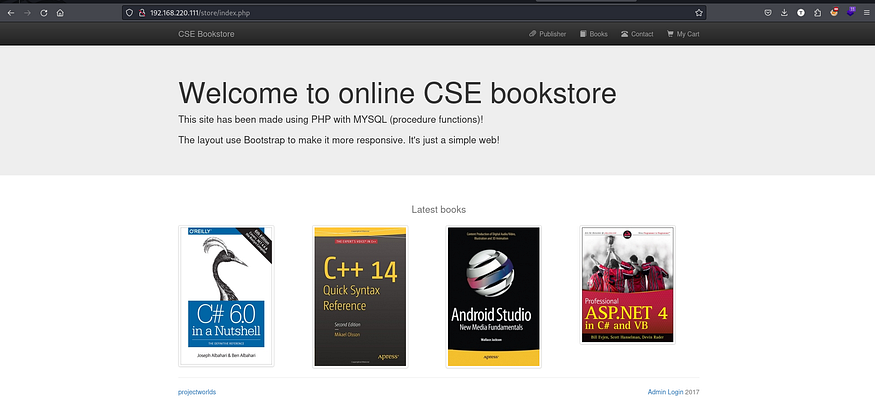Image resolution: width=875 pixels, height=406 pixels.
Task: Click the browser forward arrow
Action: click(x=27, y=13)
